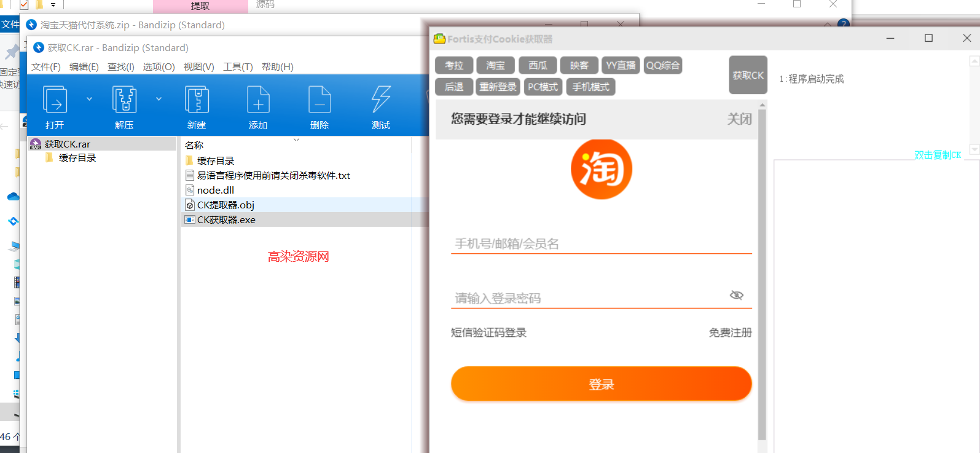Expand the Extract (解压) dropdown arrow
The width and height of the screenshot is (980, 453).
(159, 99)
